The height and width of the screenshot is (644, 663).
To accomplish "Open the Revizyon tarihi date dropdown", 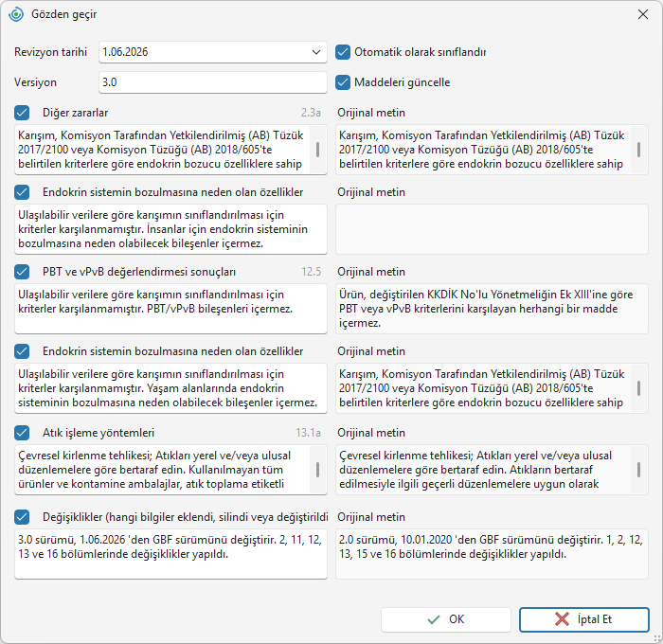I will [315, 52].
